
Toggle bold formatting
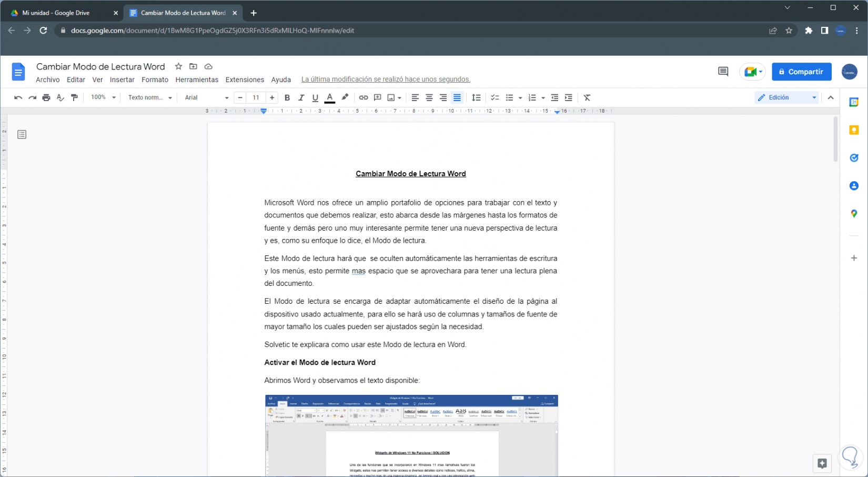[x=287, y=97]
